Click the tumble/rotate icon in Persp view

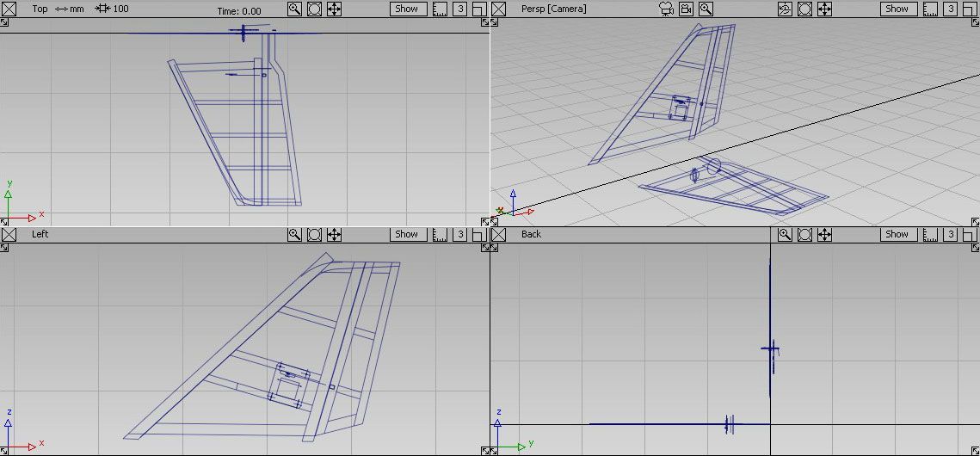tap(785, 9)
